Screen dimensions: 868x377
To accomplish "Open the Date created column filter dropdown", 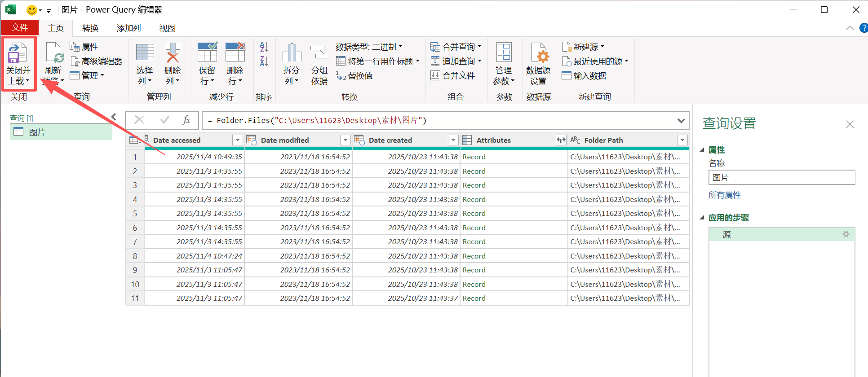I will (453, 140).
